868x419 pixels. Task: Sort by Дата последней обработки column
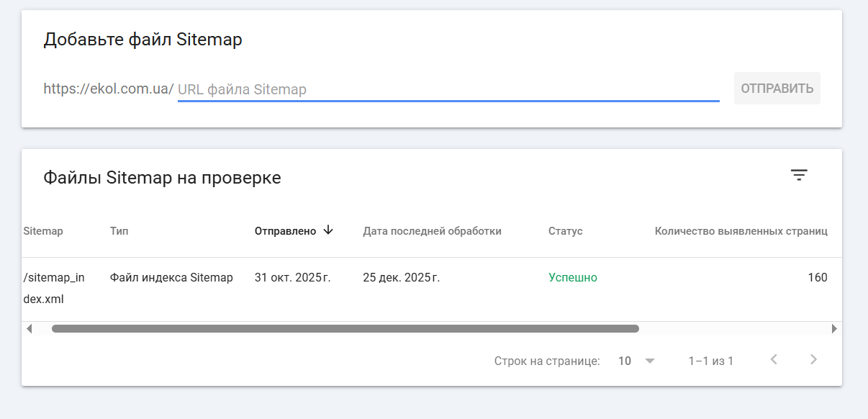pos(432,231)
